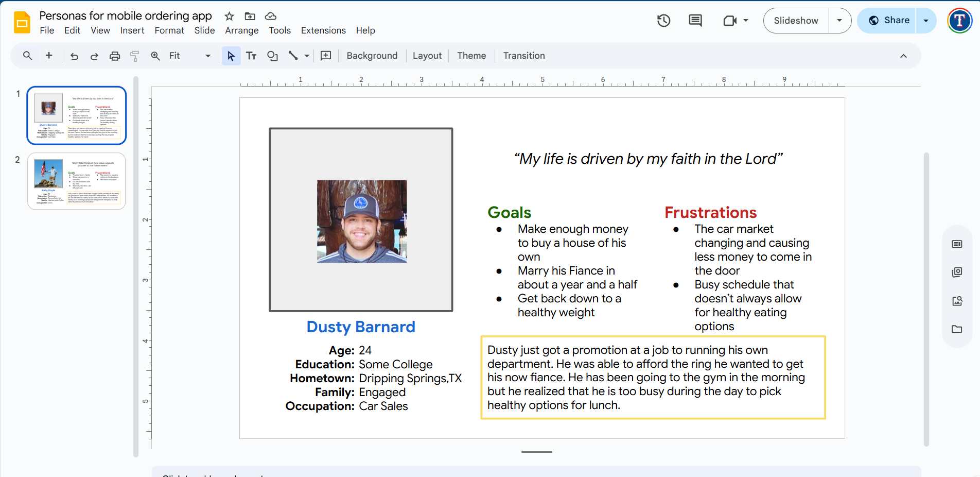The image size is (980, 477).
Task: Open the Insert menu
Action: (x=132, y=30)
